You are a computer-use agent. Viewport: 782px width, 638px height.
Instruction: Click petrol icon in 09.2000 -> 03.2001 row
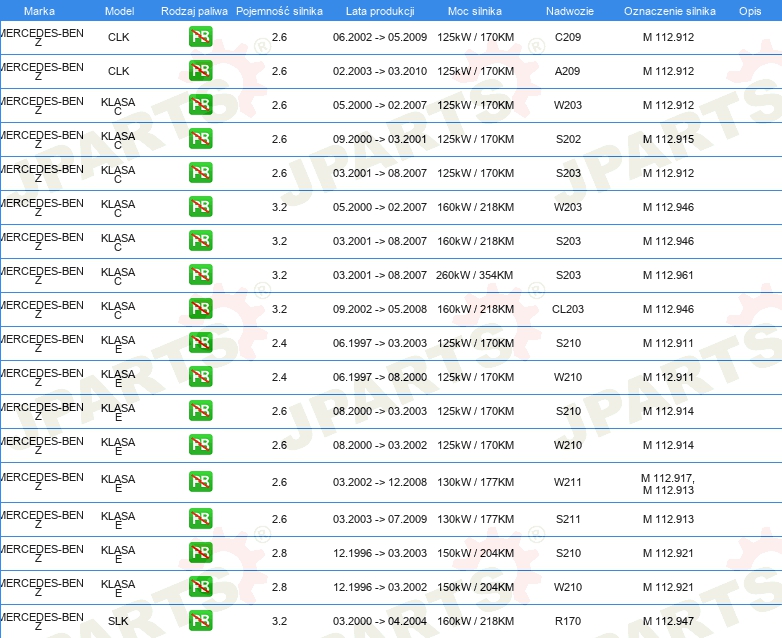pyautogui.click(x=200, y=139)
